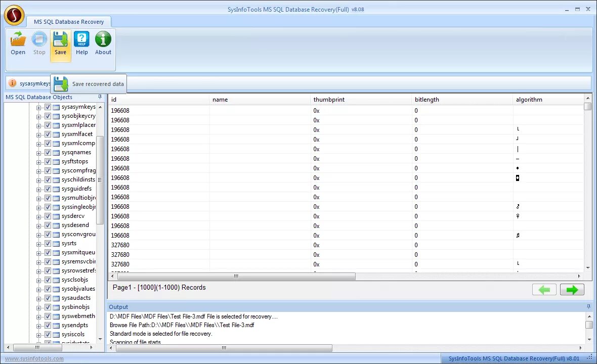
Task: Click table icon next to sysendpts
Action: pos(56,326)
